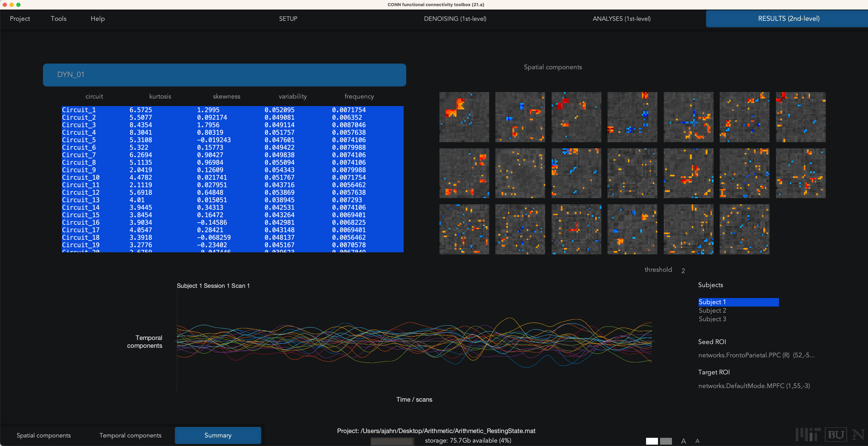
Task: Switch to the SETUP tab
Action: (288, 19)
